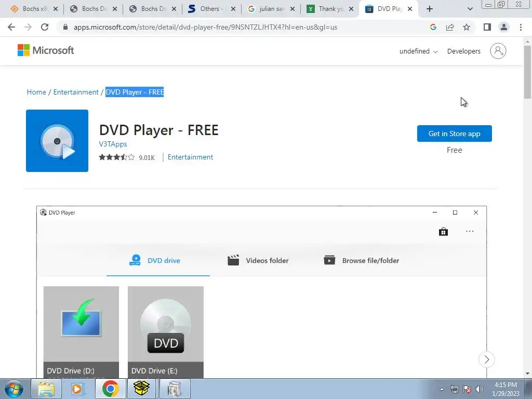Show next screenshot with right chevron
This screenshot has height=399, width=532.
[486, 360]
